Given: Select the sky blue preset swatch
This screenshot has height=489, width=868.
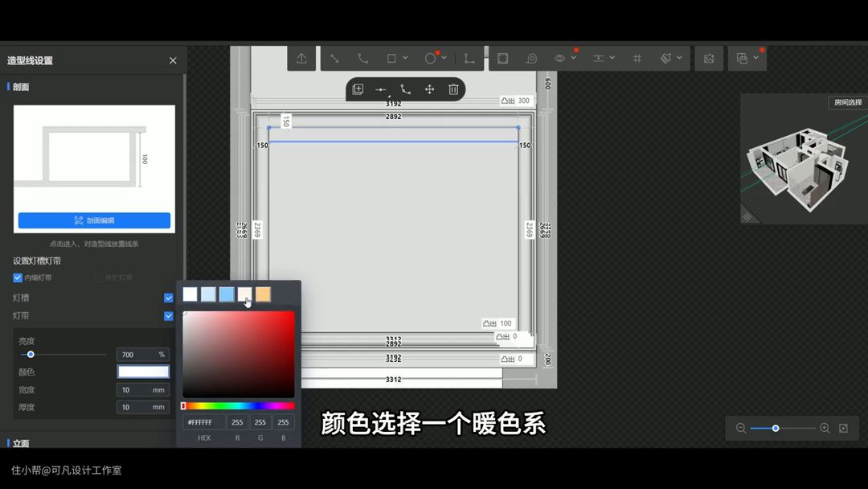Looking at the screenshot, I should click(x=227, y=294).
